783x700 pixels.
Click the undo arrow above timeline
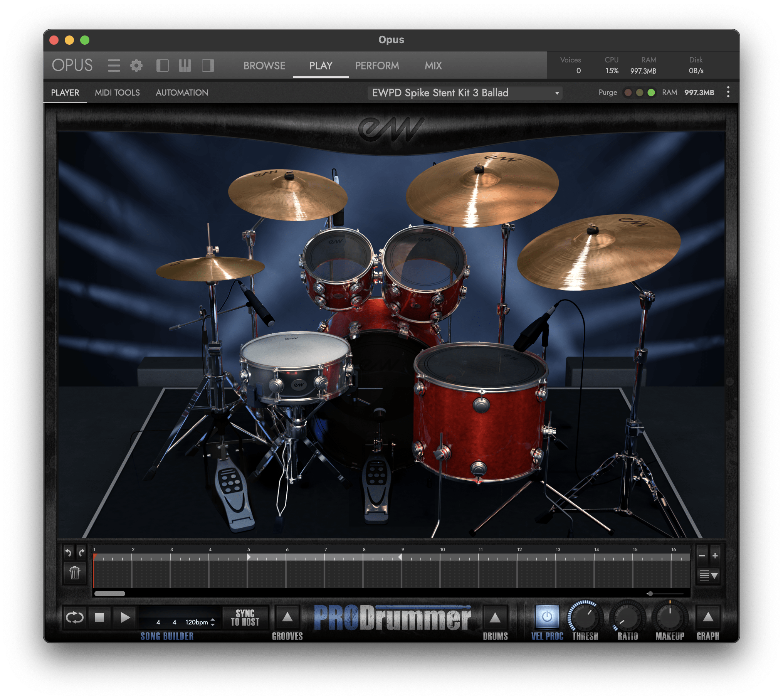[x=69, y=553]
